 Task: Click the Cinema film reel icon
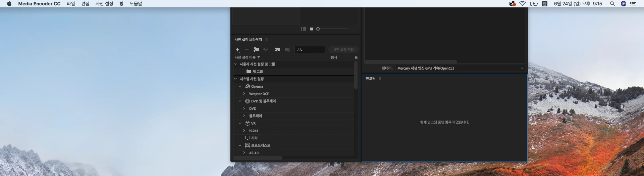[x=248, y=86]
